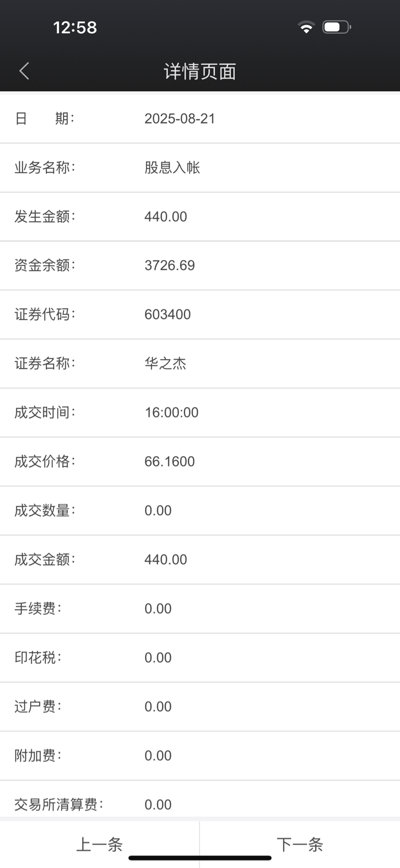Viewport: 400px width, 868px height.
Task: Tap the back arrow icon
Action: point(24,71)
